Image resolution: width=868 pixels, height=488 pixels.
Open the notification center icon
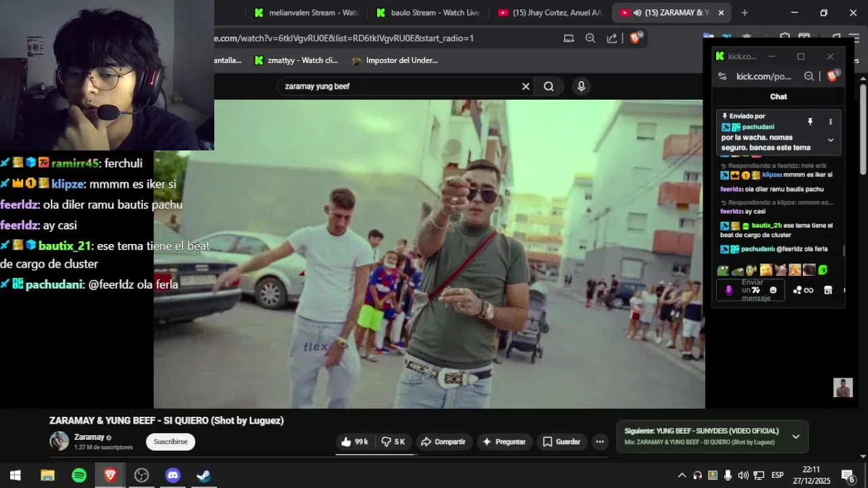(848, 475)
